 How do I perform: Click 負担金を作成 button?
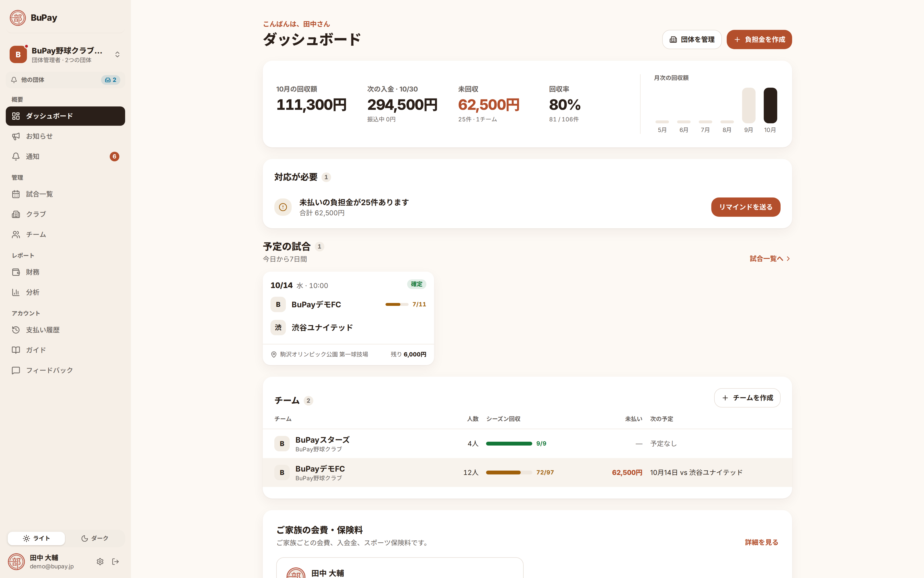tap(759, 39)
